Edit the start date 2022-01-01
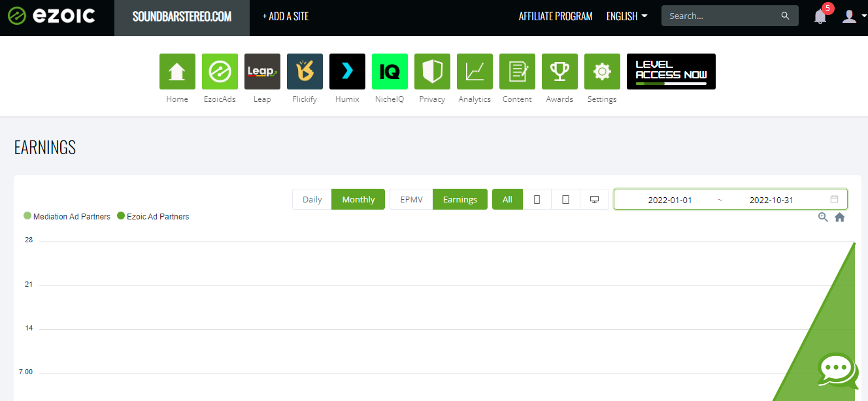 (x=670, y=200)
